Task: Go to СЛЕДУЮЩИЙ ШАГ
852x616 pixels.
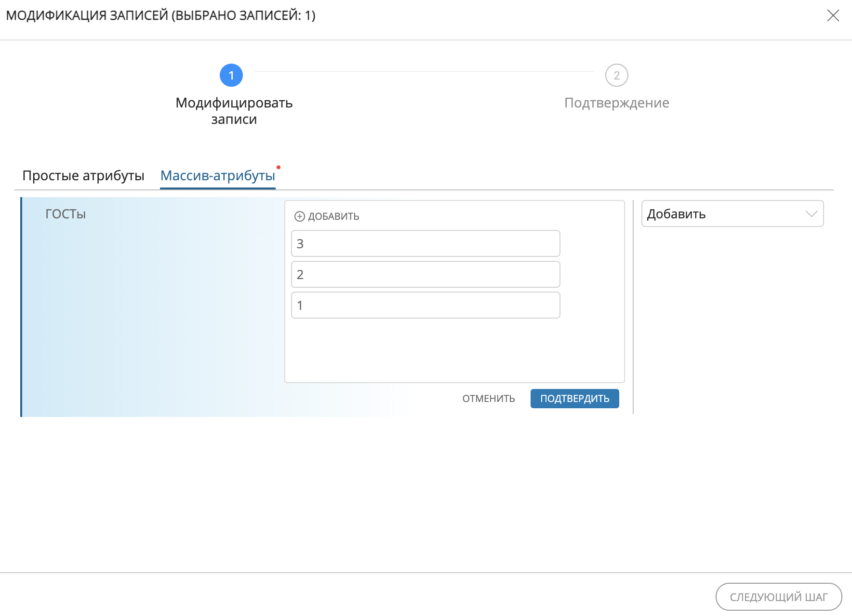Action: tap(778, 597)
